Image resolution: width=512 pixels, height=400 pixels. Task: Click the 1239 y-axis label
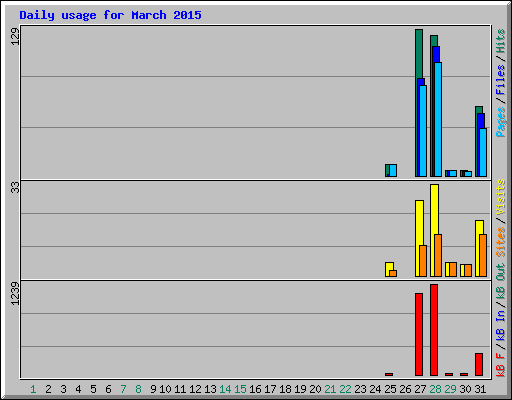pos(15,293)
